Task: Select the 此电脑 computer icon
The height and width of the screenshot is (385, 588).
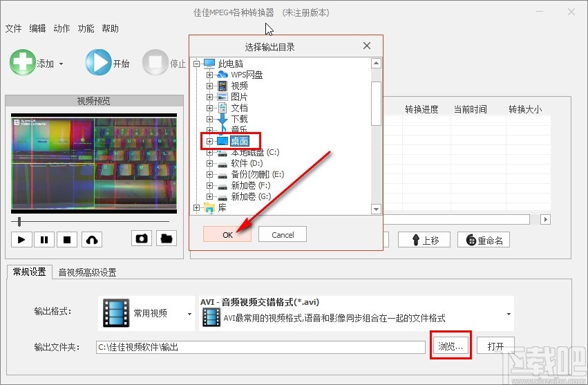Action: tap(209, 64)
